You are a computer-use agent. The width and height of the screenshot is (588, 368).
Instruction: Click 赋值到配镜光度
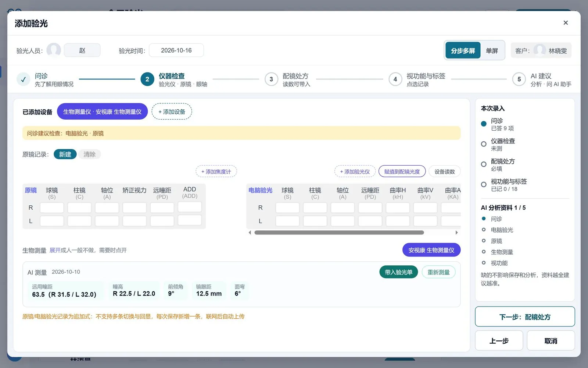(x=402, y=171)
